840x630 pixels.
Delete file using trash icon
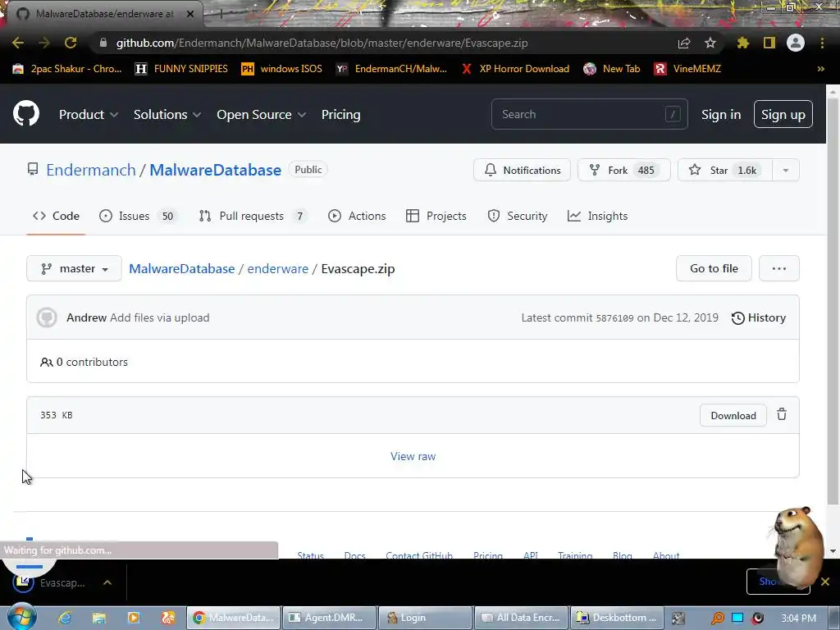[x=782, y=414]
